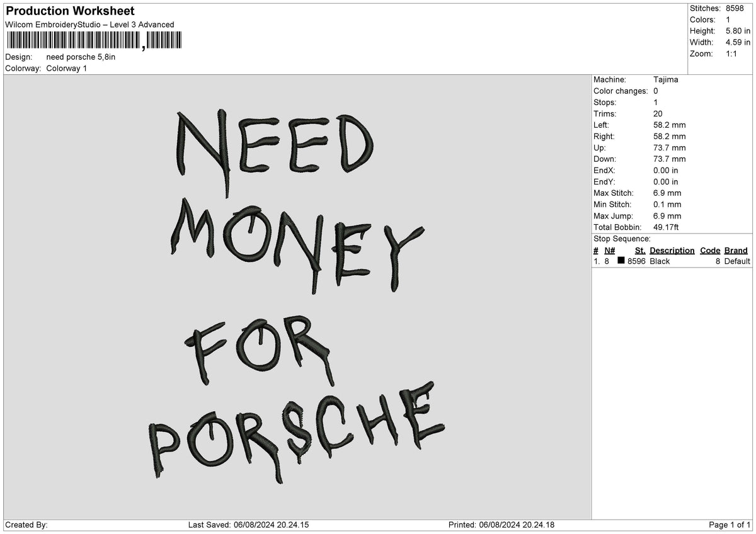Viewport: 756px width, 534px height.
Task: Click the 'Brand' column header
Action: coord(736,251)
